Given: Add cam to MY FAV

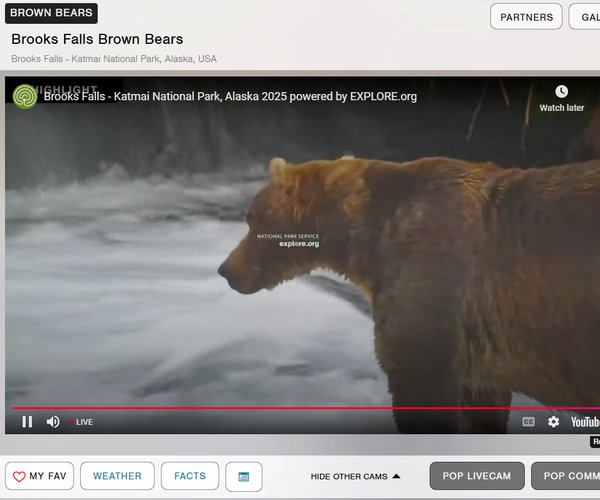Looking at the screenshot, I should coord(39,476).
